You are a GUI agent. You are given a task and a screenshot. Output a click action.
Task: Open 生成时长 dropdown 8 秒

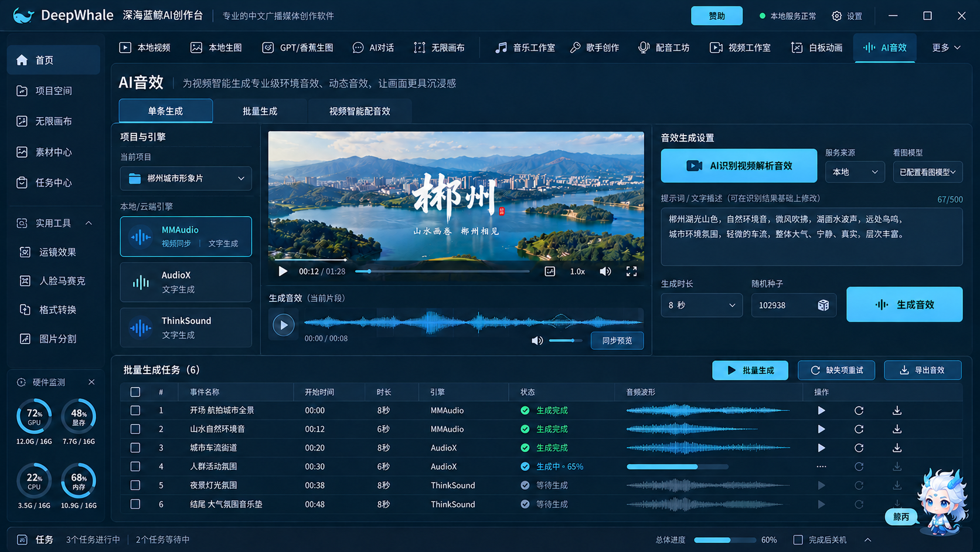click(x=702, y=305)
